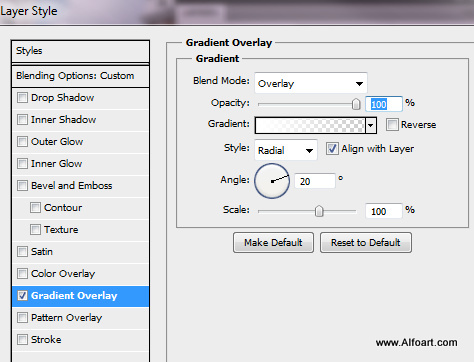Click the Scale value field
Image resolution: width=474 pixels, height=362 pixels.
click(384, 211)
